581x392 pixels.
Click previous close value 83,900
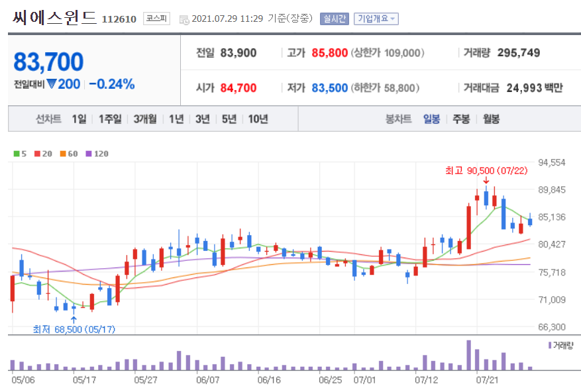coord(238,53)
